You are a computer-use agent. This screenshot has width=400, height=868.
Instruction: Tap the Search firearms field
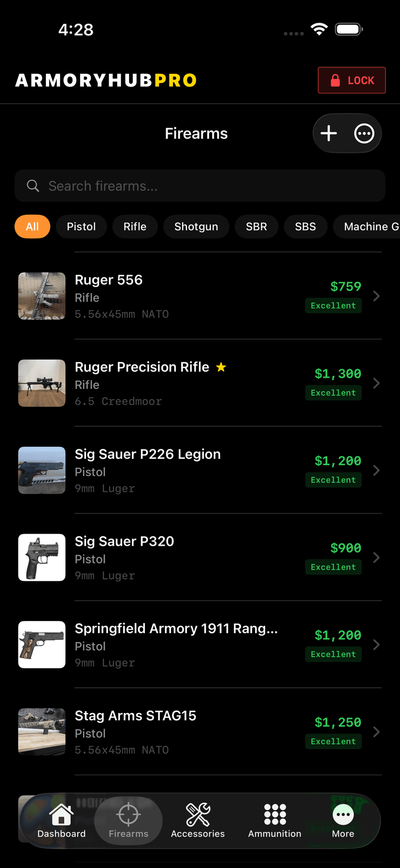tap(200, 186)
